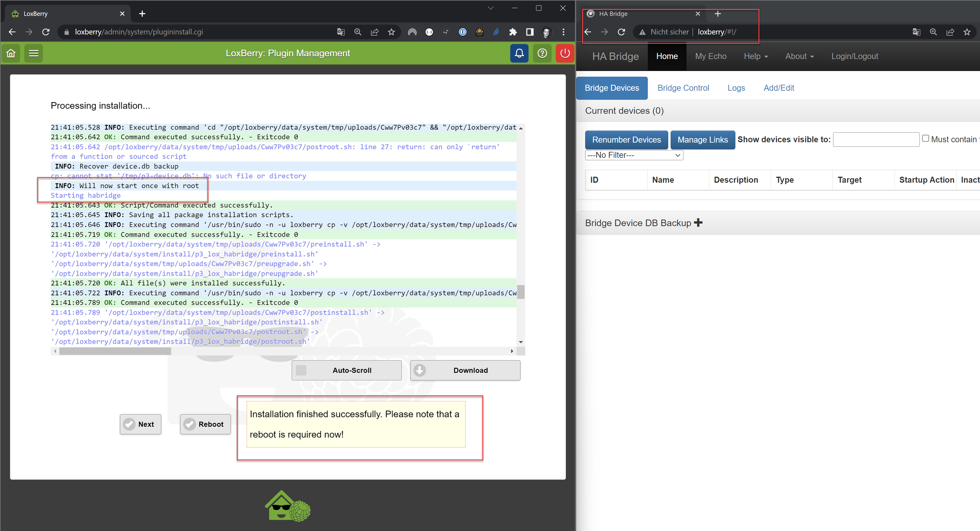
Task: Click the LoxBerry help question mark icon
Action: 542,54
